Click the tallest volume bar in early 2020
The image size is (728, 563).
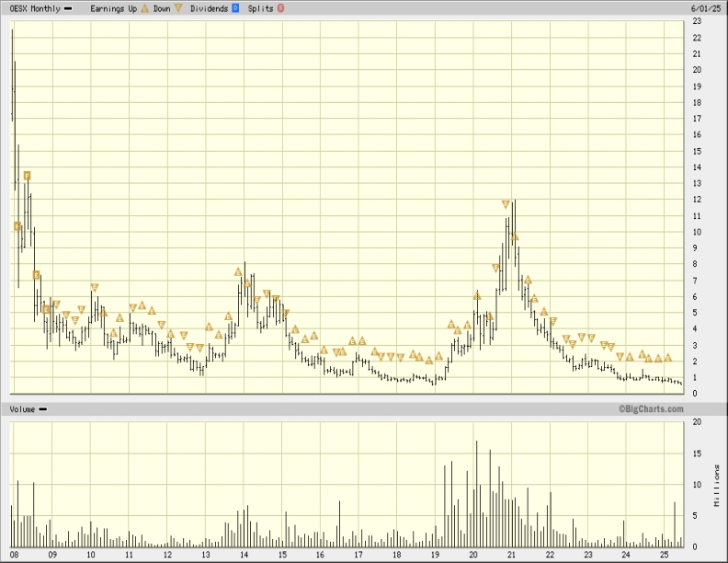coord(477,494)
